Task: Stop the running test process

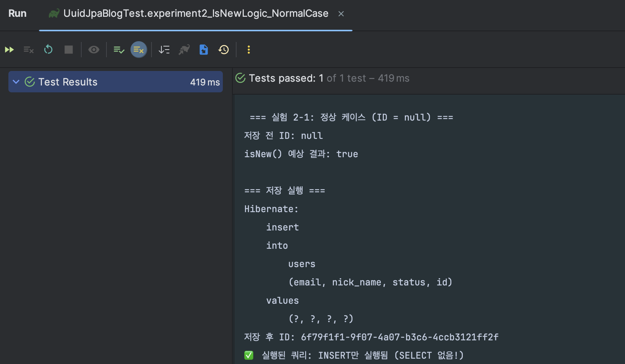Action: 69,50
